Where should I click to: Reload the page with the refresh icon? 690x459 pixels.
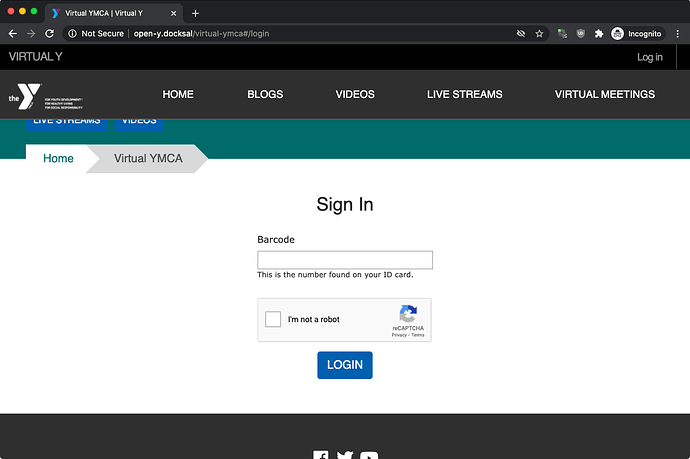(x=49, y=33)
